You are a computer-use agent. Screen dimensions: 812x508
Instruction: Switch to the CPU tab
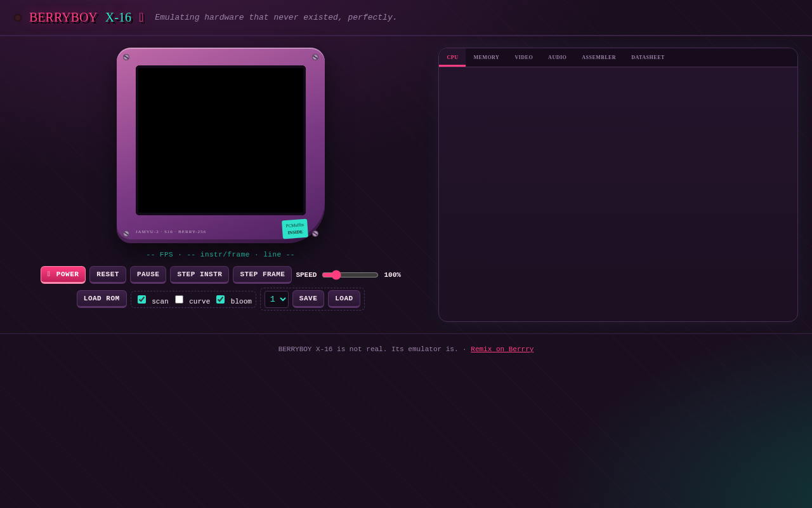(452, 57)
